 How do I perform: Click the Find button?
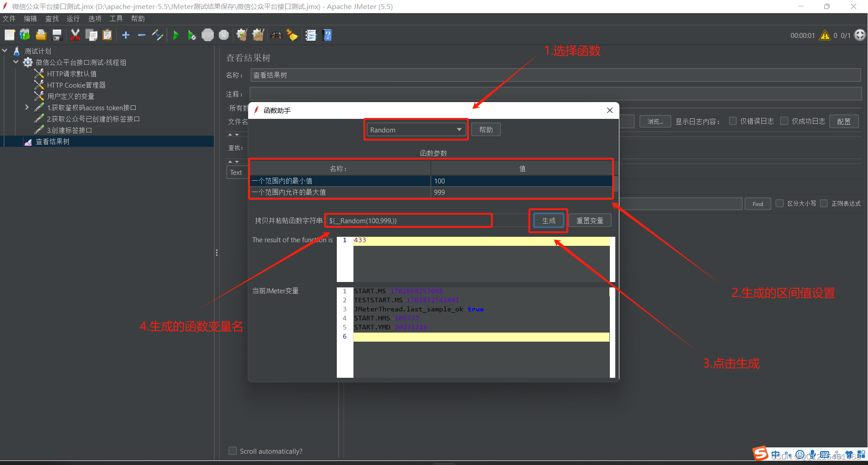758,204
